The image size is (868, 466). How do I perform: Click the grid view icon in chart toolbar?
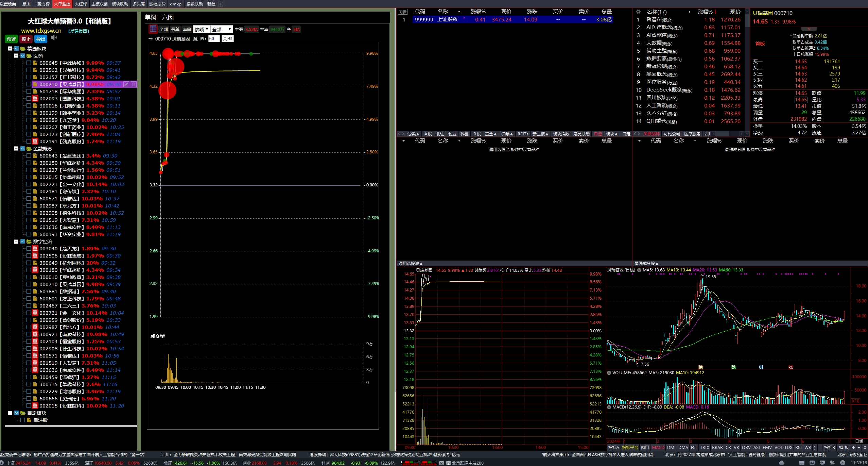pos(153,29)
